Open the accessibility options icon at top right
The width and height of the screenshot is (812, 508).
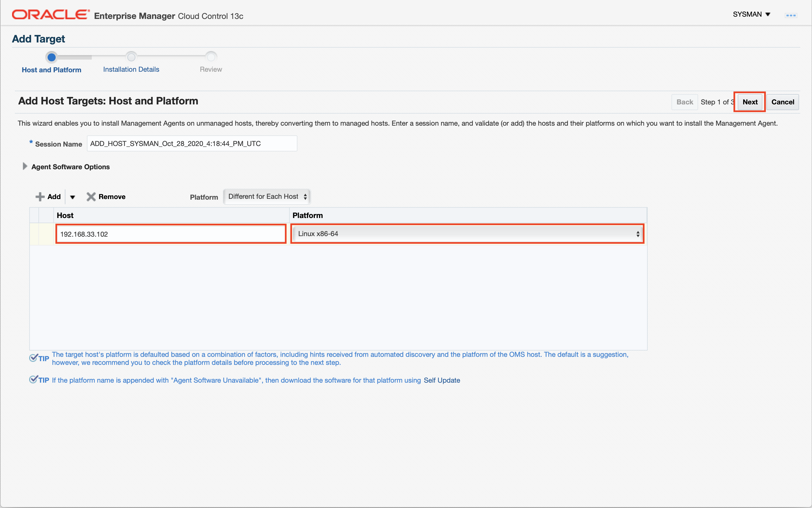click(791, 15)
